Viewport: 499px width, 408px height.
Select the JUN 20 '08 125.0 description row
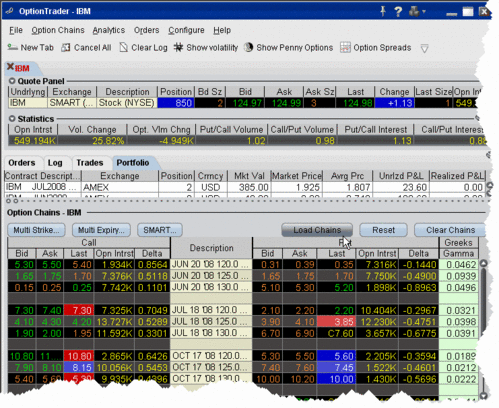(211, 276)
